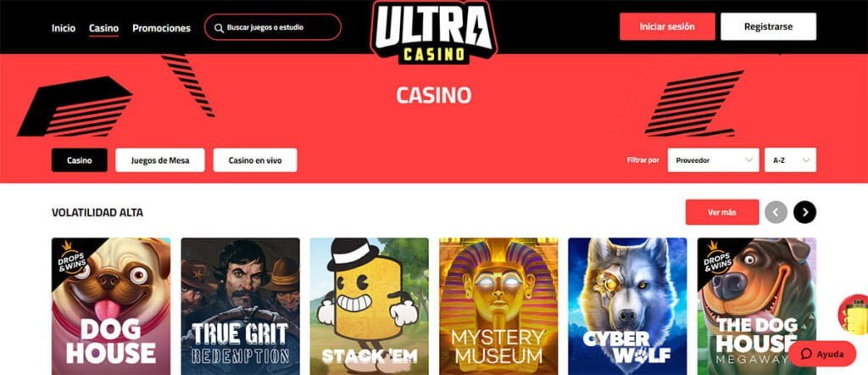Click the Registrarse button
This screenshot has height=375, width=868.
(768, 26)
